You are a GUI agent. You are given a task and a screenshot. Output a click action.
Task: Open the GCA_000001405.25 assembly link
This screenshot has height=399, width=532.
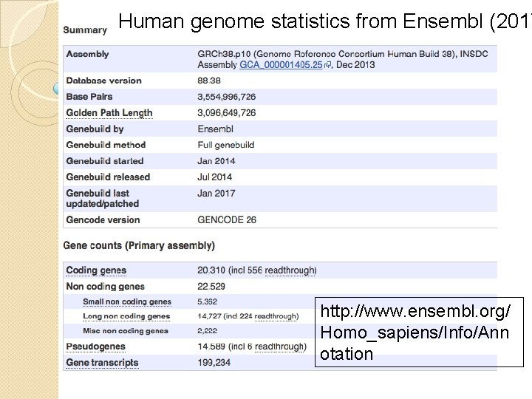tap(281, 65)
